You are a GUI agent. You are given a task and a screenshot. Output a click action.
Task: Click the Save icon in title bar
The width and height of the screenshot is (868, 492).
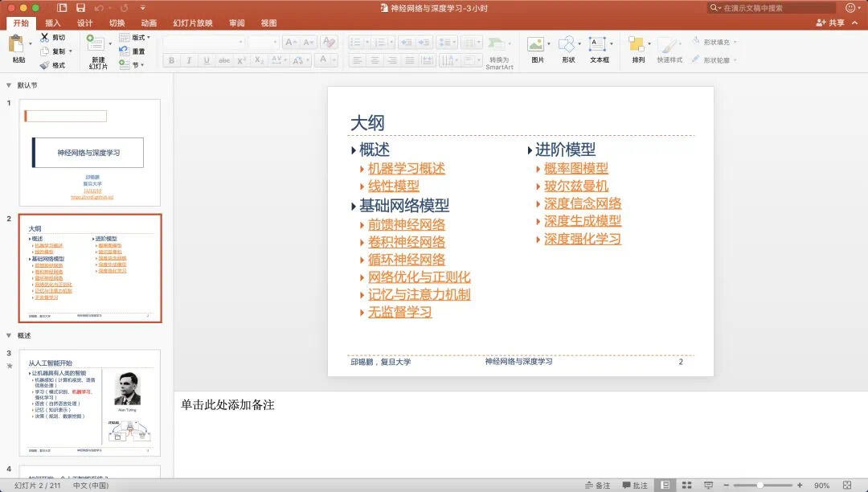coord(81,8)
